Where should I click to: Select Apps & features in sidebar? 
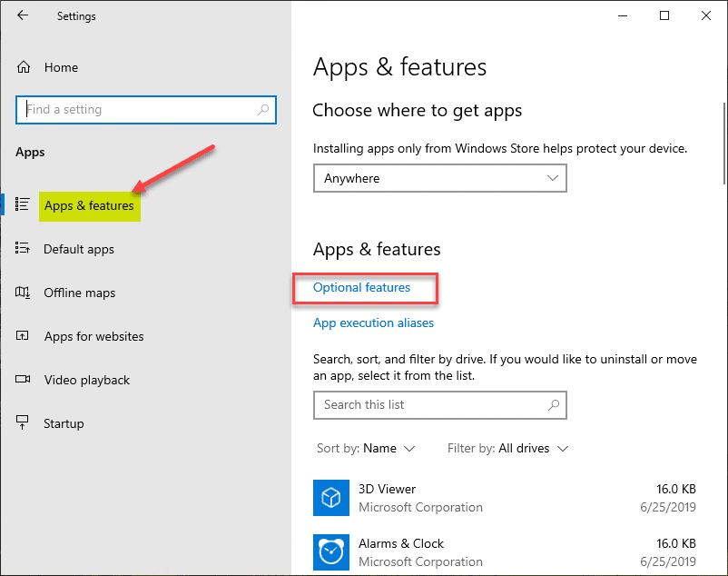click(x=89, y=206)
